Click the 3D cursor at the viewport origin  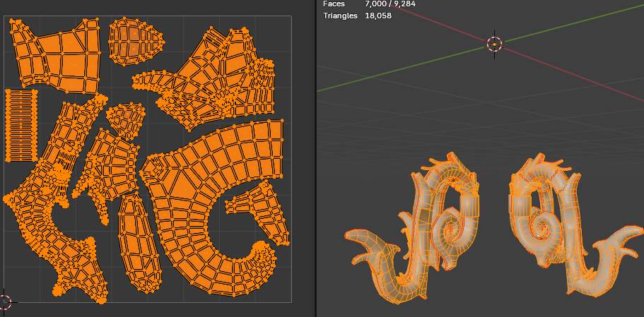click(495, 44)
